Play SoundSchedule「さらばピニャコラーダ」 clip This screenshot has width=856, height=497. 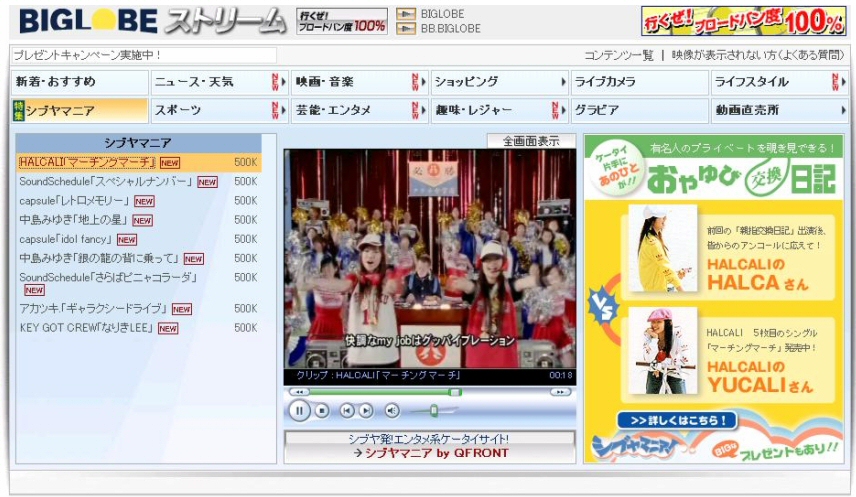(x=108, y=277)
